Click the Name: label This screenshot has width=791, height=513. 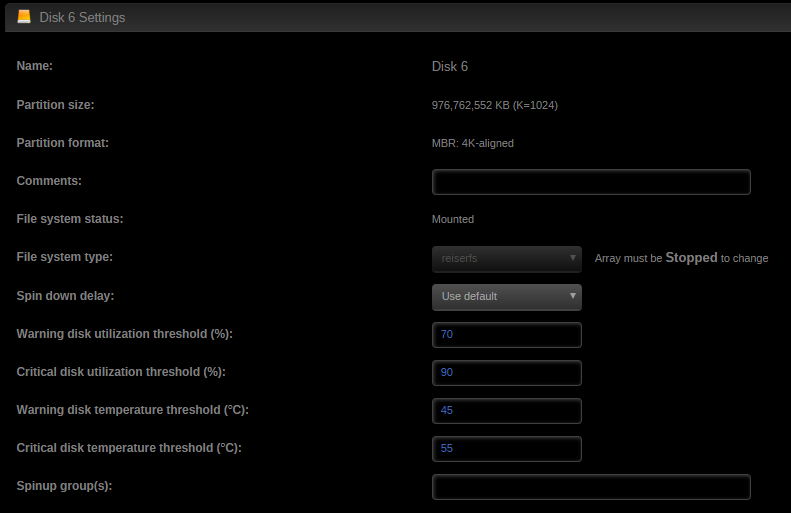pos(34,66)
